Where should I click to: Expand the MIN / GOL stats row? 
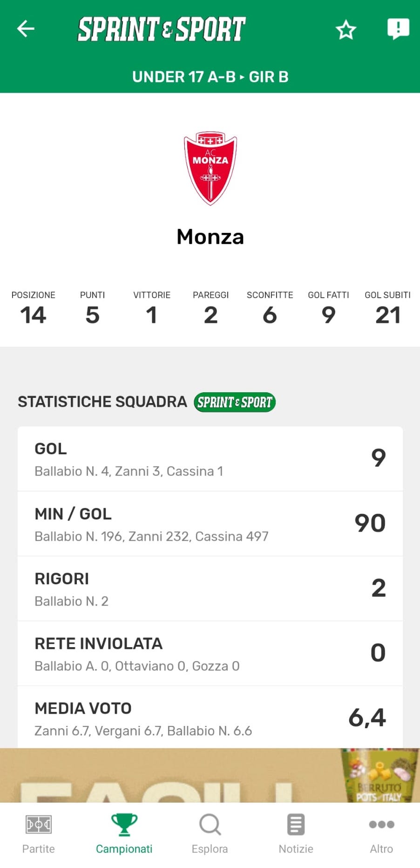point(210,524)
